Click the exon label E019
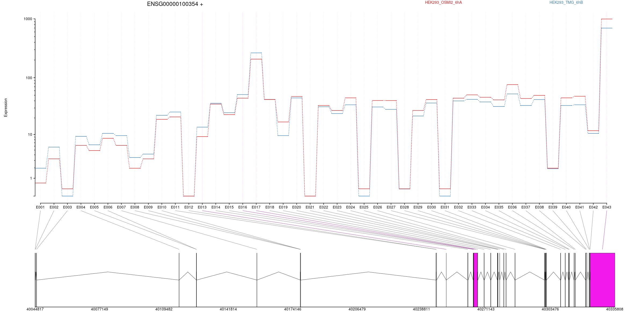Screen dimensions: 644x322 [283, 207]
